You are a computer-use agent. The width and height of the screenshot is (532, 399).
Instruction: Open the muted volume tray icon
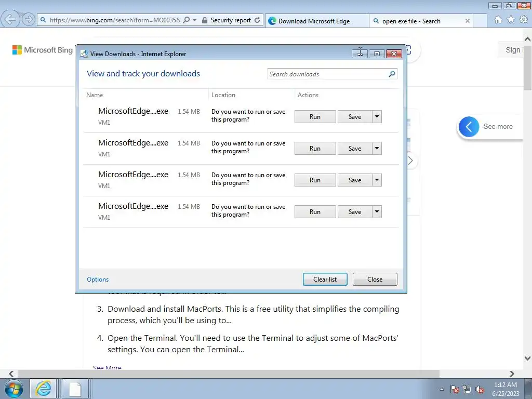[x=480, y=389]
